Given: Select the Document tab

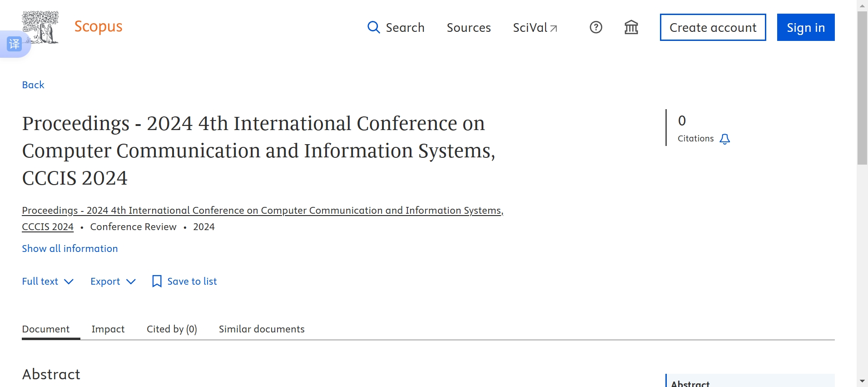Looking at the screenshot, I should 46,329.
